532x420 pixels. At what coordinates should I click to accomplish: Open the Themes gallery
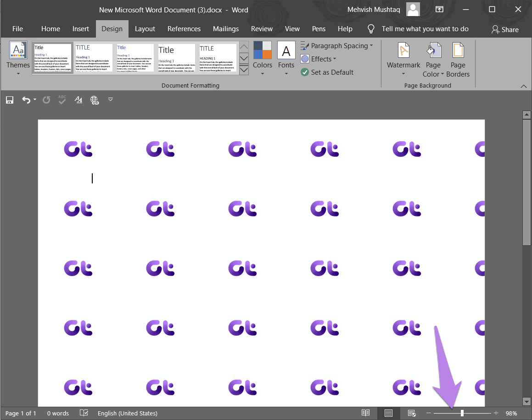pyautogui.click(x=18, y=58)
